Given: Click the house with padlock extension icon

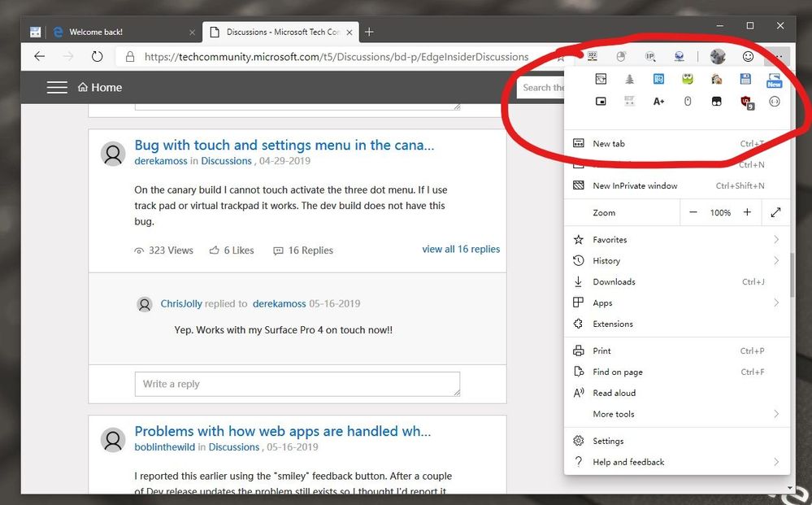Looking at the screenshot, I should pyautogui.click(x=717, y=79).
